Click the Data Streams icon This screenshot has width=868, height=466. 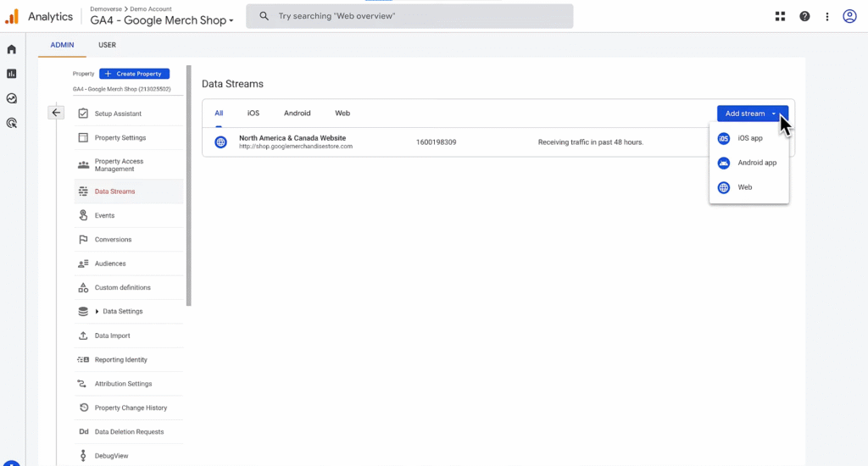coord(83,191)
